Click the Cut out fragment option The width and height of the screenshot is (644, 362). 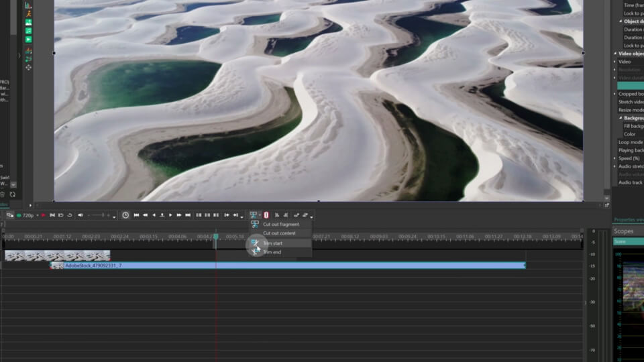coord(280,224)
